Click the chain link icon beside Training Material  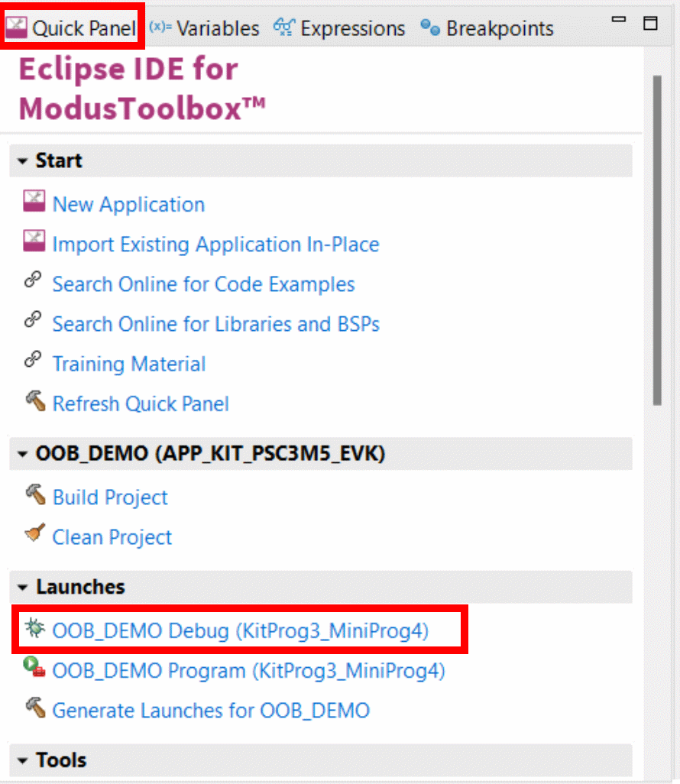(33, 359)
